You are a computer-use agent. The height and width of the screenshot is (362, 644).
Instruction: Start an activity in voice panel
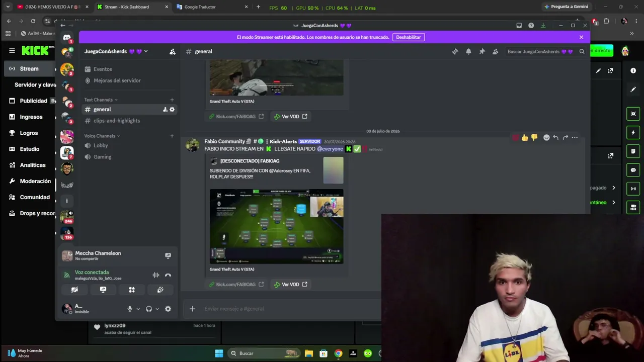click(x=132, y=290)
